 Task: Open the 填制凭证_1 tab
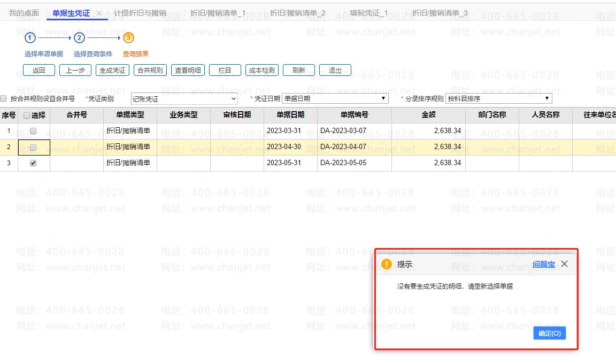point(368,13)
